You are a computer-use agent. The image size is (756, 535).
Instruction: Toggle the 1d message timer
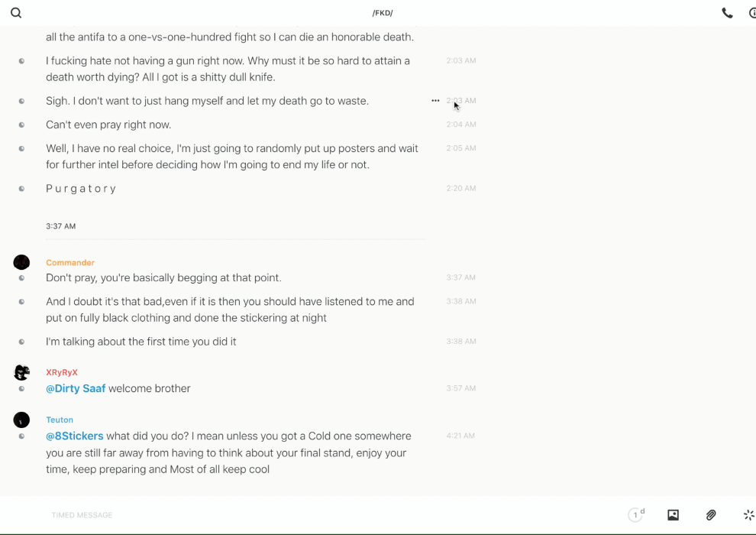(636, 515)
